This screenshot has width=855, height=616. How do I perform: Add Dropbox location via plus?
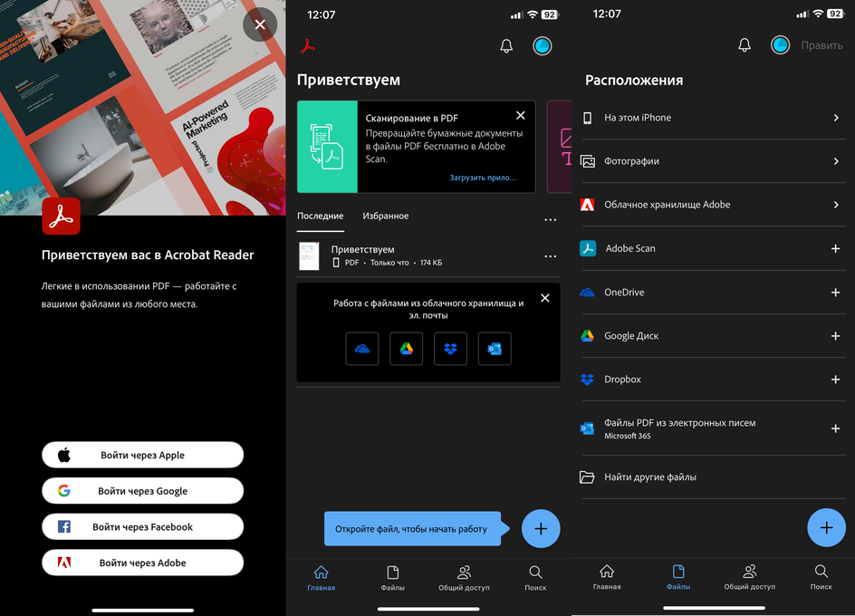point(835,380)
